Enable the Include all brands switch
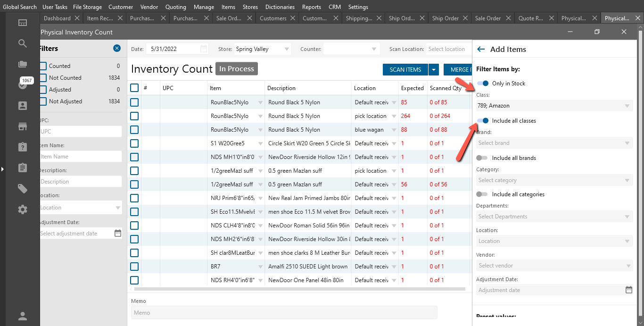Image resolution: width=644 pixels, height=326 pixels. point(482,158)
